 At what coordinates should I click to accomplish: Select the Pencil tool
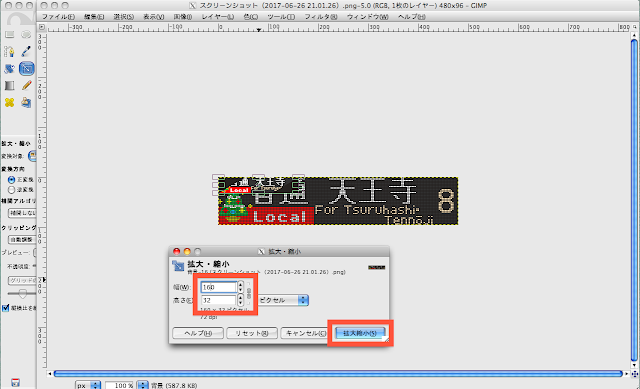27,85
